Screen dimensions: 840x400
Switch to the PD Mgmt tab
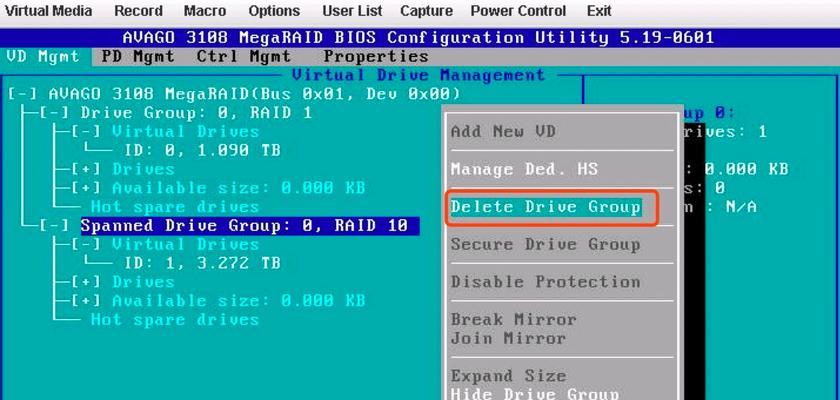(138, 56)
